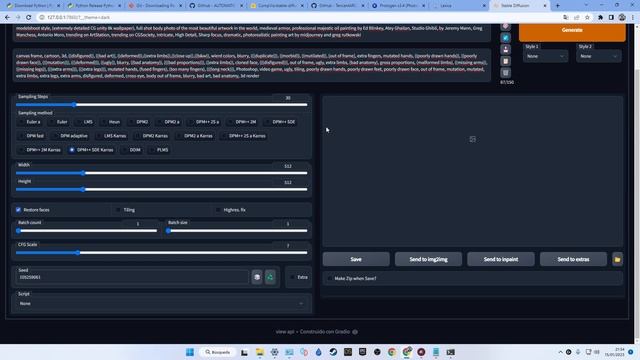Click the clipboard icon beside the negative prompt

click(506, 61)
